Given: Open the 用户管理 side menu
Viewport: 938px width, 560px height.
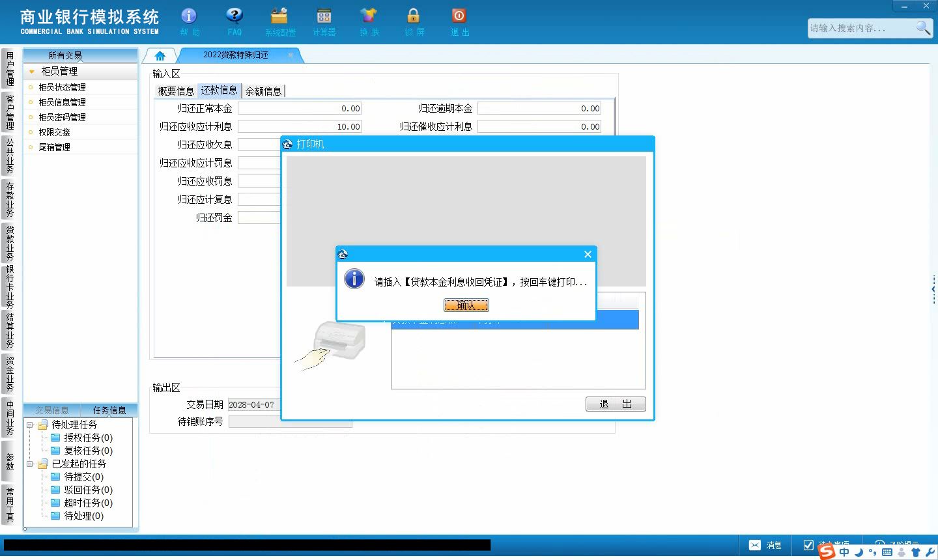Looking at the screenshot, I should pos(9,68).
